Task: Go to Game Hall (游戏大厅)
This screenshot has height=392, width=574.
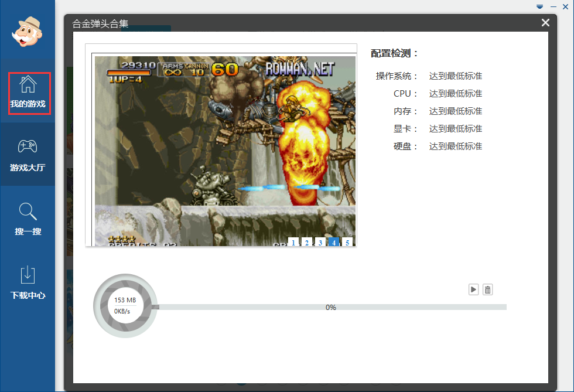Action: point(28,155)
